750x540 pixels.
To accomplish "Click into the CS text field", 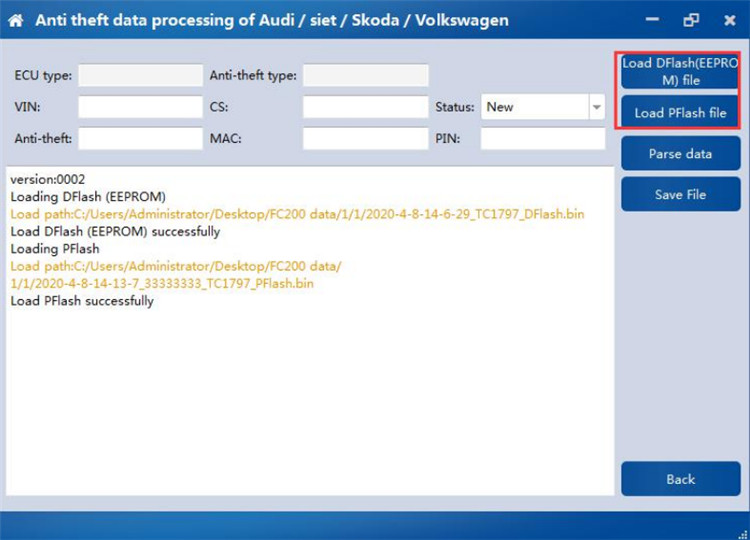I will click(x=365, y=107).
